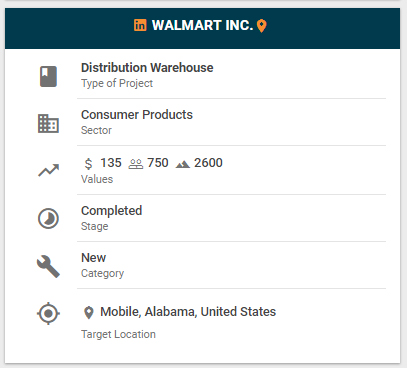
Task: Click the building icon for Sector
Action: [48, 123]
